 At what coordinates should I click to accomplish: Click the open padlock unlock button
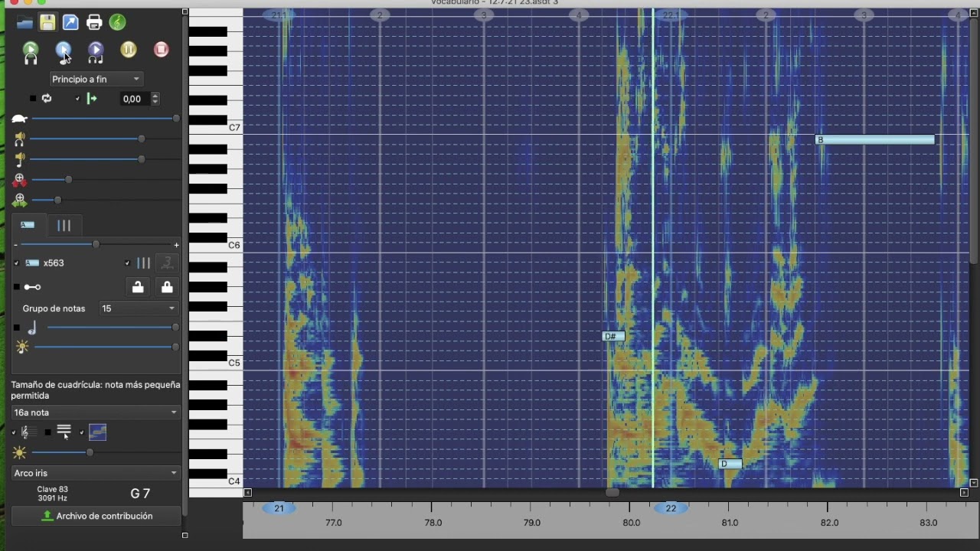137,287
